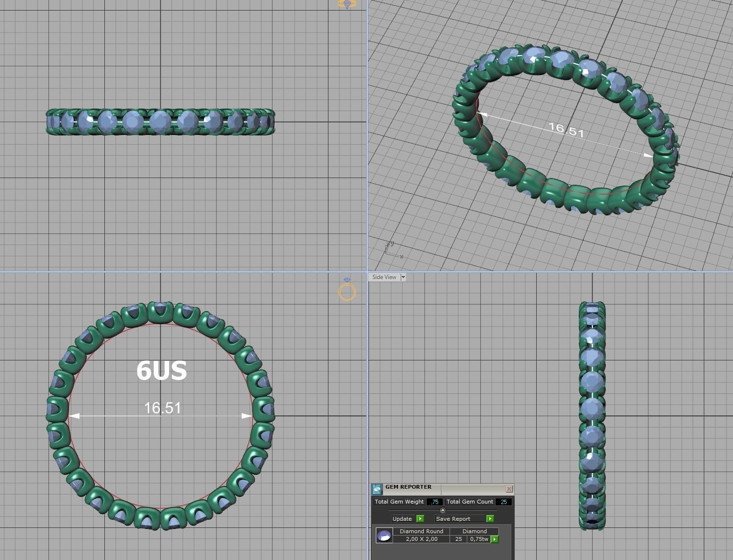The width and height of the screenshot is (733, 560).
Task: Click the ring-top icon in top-left viewport
Action: pos(347,4)
